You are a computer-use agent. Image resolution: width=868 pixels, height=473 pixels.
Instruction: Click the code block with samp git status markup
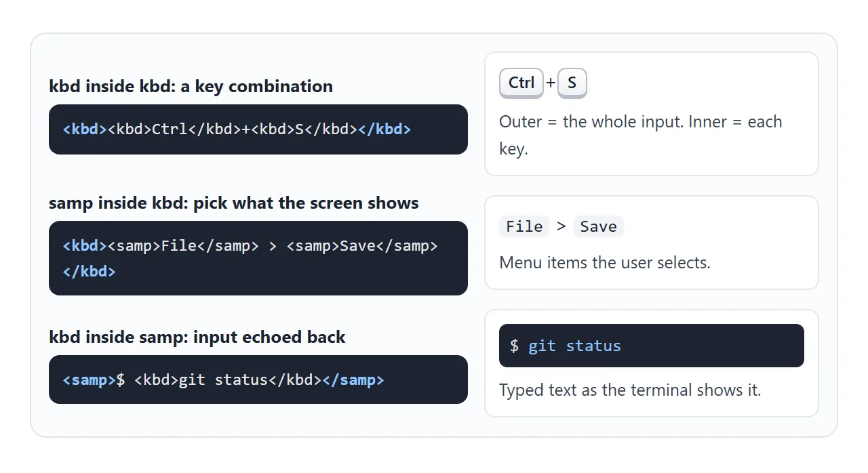pyautogui.click(x=258, y=379)
